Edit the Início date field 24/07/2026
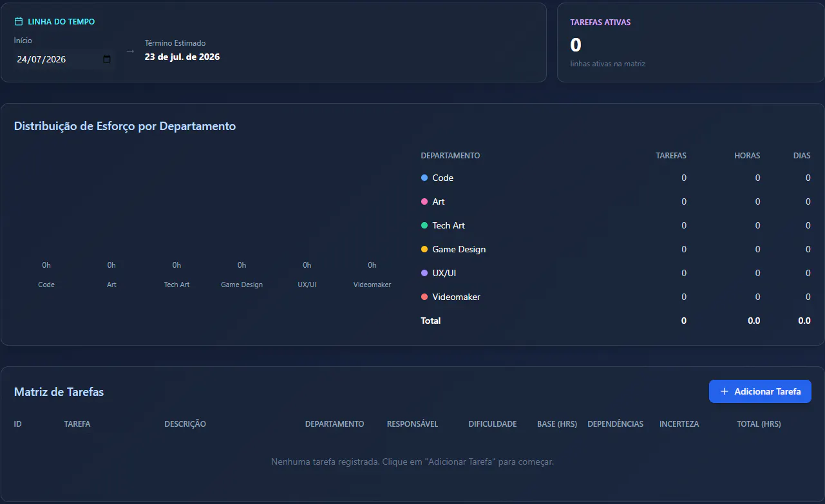 tap(64, 59)
